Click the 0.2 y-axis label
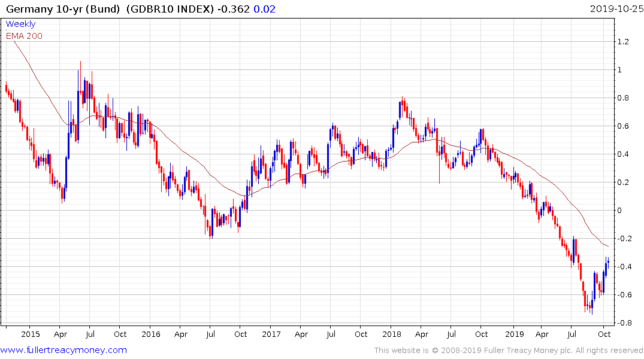Image resolution: width=644 pixels, height=359 pixels. point(623,182)
